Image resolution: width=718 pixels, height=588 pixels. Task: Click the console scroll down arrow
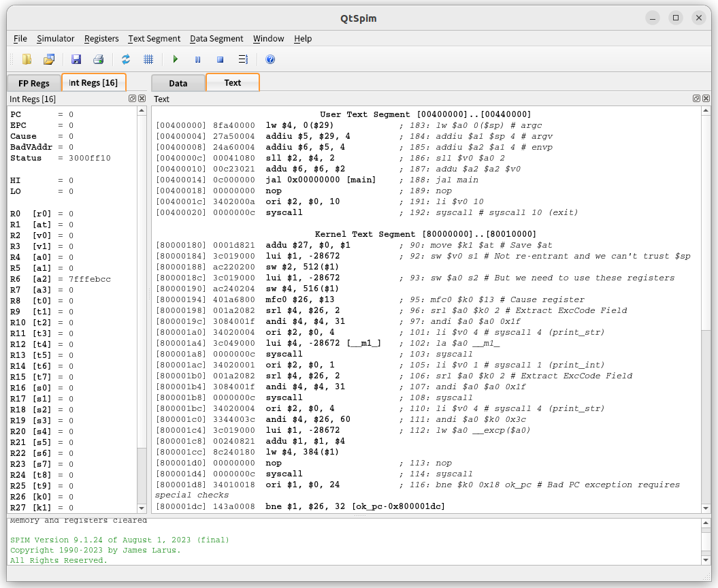(x=706, y=560)
